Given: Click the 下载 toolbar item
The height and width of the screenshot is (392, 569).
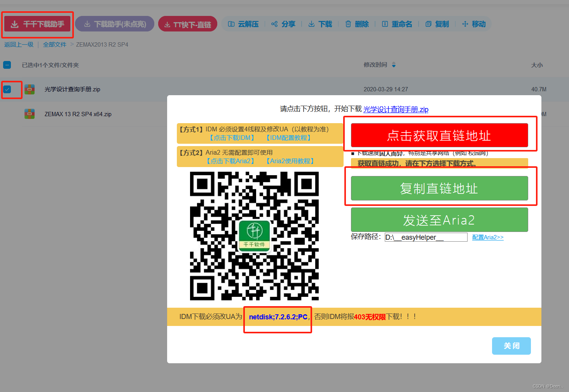Looking at the screenshot, I should point(320,24).
